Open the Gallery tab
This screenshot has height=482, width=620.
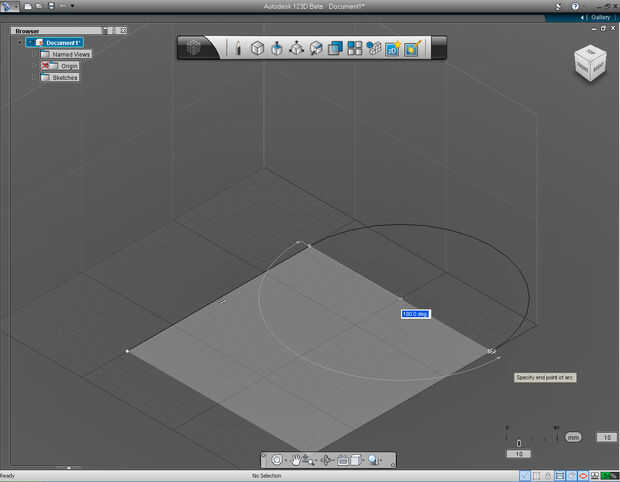pyautogui.click(x=598, y=17)
